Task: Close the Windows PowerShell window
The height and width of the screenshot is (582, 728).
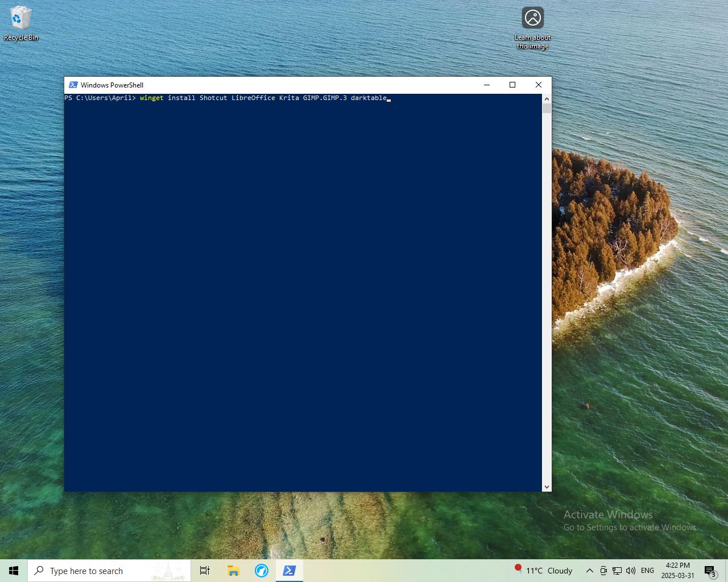Action: coord(539,85)
